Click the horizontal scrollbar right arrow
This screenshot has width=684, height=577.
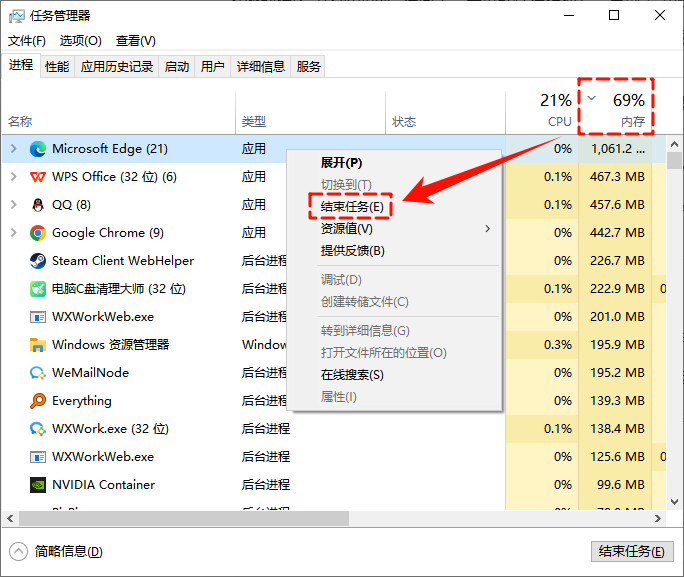coord(658,519)
